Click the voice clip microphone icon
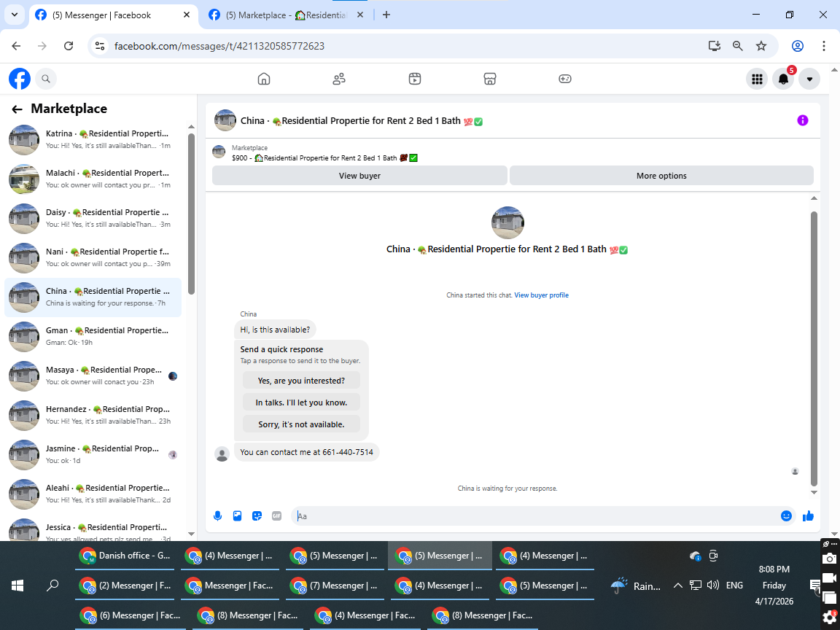 point(217,516)
